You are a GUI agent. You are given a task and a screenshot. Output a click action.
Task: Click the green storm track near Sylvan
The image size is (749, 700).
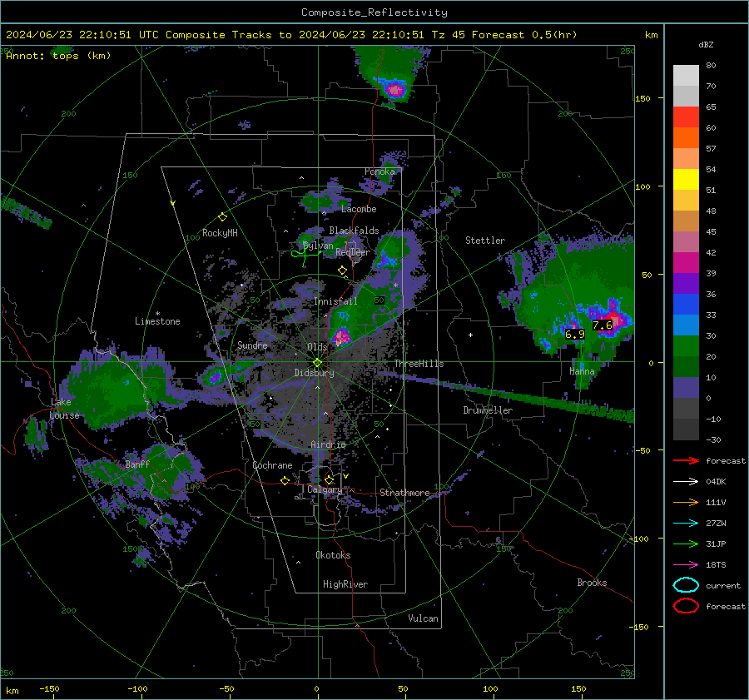point(305,253)
